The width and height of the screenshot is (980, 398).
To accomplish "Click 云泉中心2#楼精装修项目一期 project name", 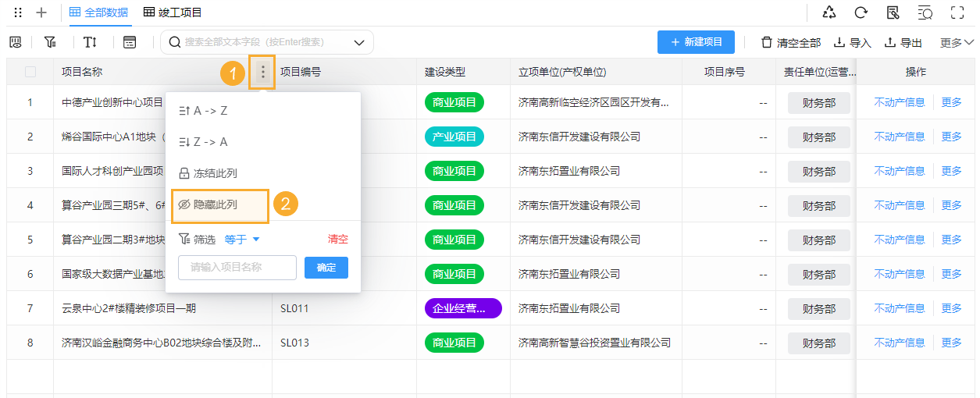I will pos(129,308).
